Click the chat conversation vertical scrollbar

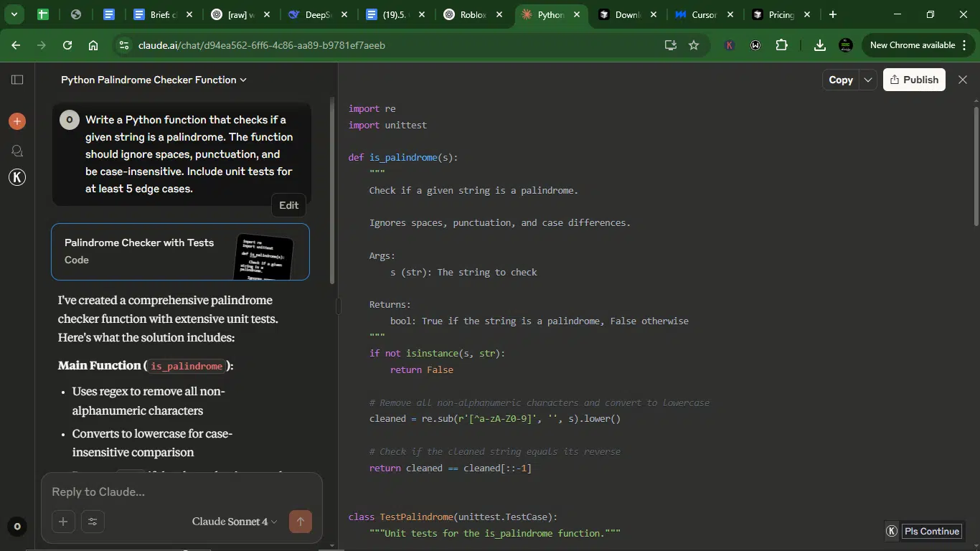pyautogui.click(x=331, y=190)
